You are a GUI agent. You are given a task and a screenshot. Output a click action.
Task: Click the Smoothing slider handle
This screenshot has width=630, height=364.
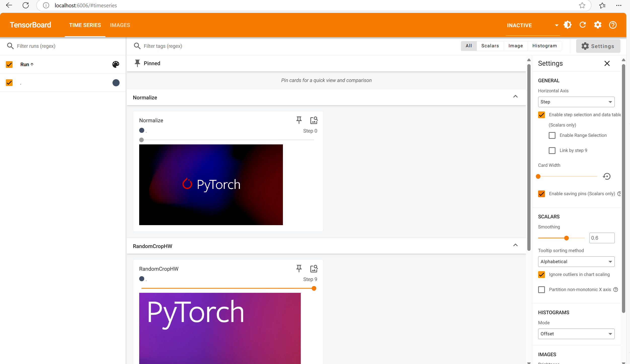[x=566, y=238]
